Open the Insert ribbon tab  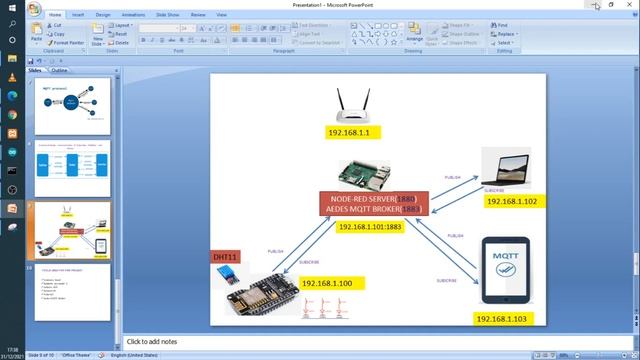(x=78, y=15)
